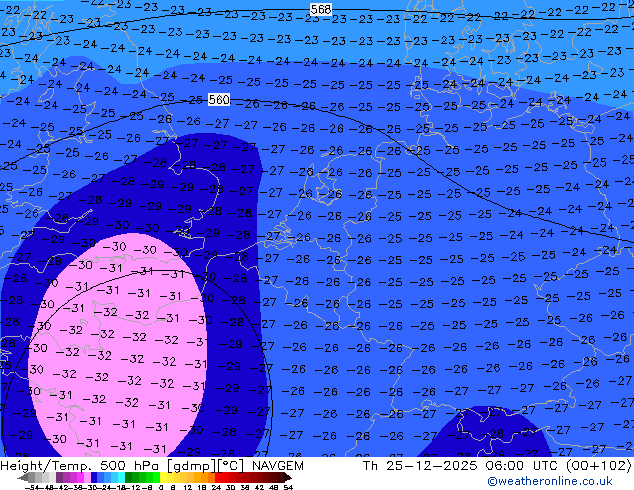Click the dark right arrow on legend
The height and width of the screenshot is (490, 634).
pyautogui.click(x=288, y=478)
